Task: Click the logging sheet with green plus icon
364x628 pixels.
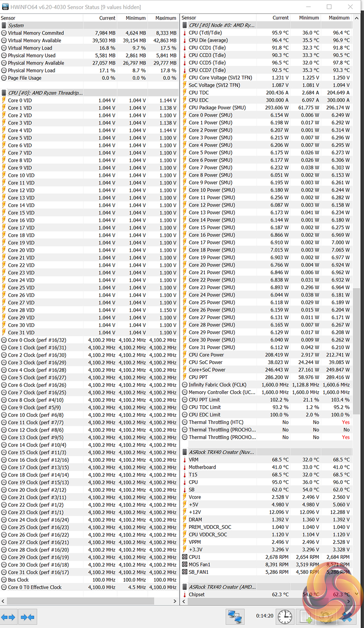Action: point(305,617)
